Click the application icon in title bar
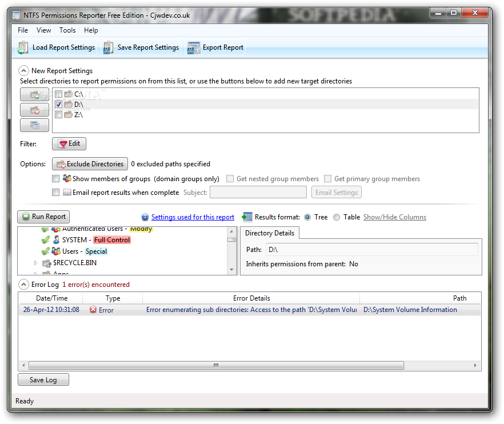Screen dimensions: 504x424 [x=16, y=15]
